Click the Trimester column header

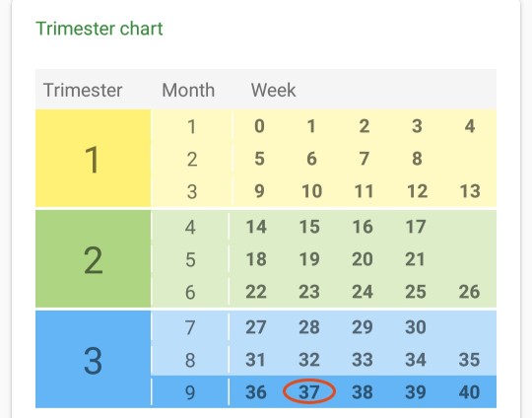[x=83, y=91]
